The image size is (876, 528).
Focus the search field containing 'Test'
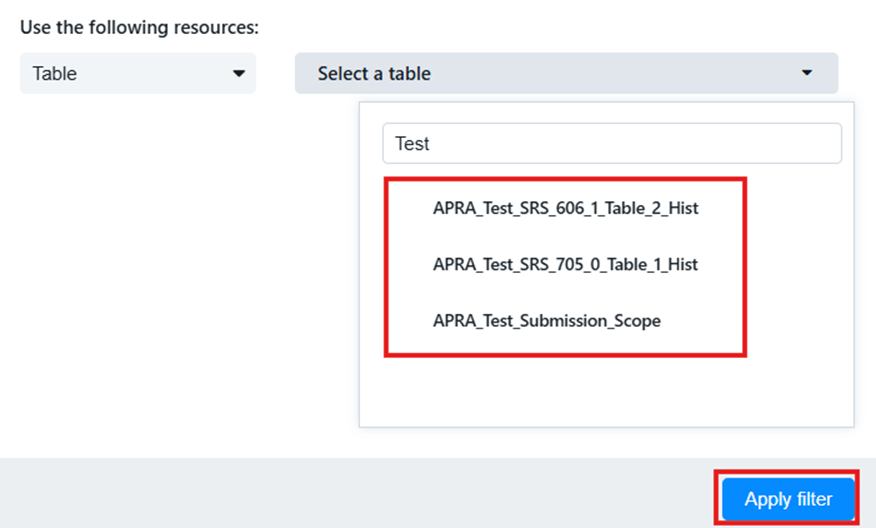611,144
